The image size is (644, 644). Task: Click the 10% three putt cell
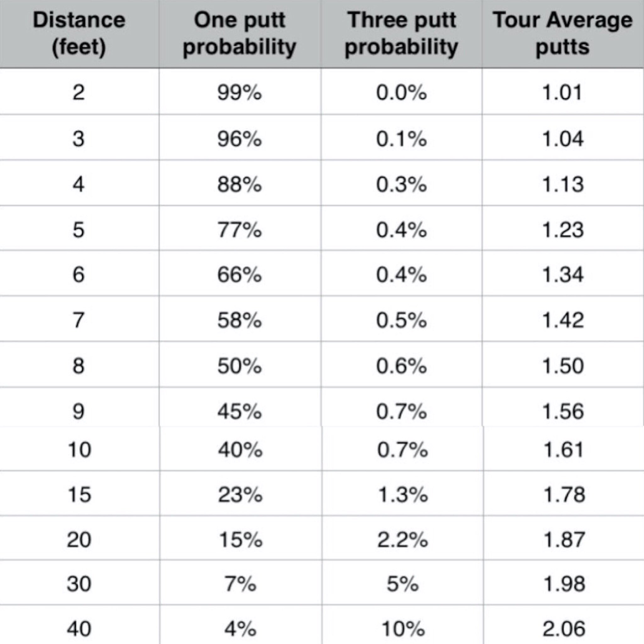pos(402,627)
